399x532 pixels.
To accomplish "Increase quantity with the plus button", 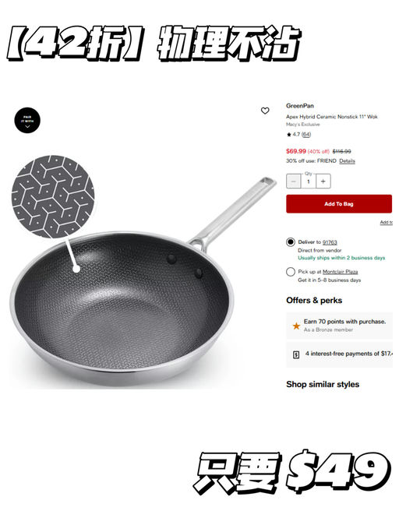I will [x=323, y=181].
